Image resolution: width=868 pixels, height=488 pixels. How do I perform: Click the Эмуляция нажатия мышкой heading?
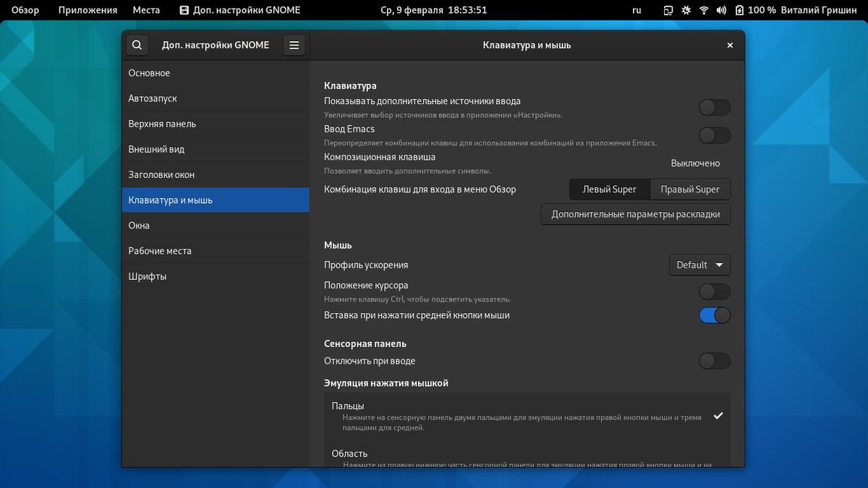386,382
